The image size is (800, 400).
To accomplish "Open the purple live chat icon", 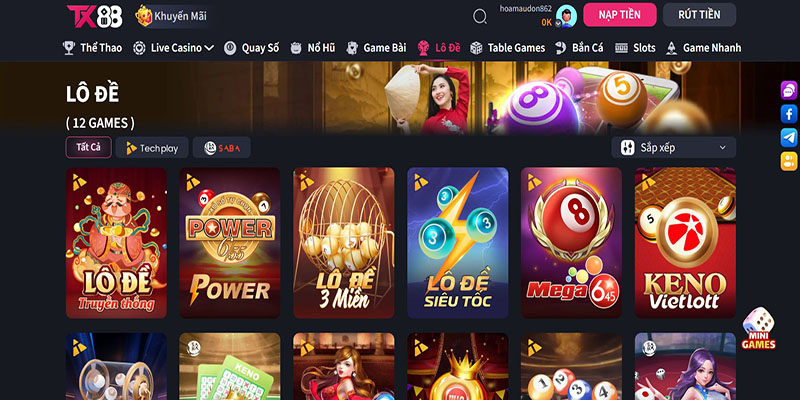I will (x=789, y=90).
